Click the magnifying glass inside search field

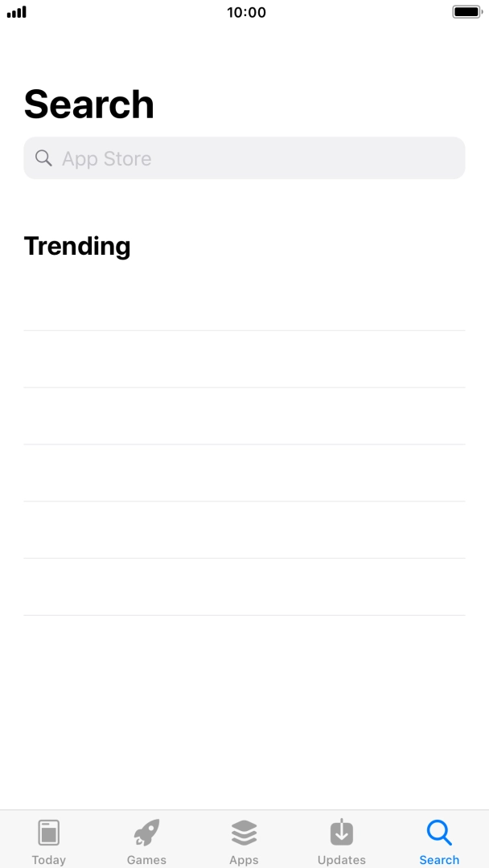coord(44,158)
